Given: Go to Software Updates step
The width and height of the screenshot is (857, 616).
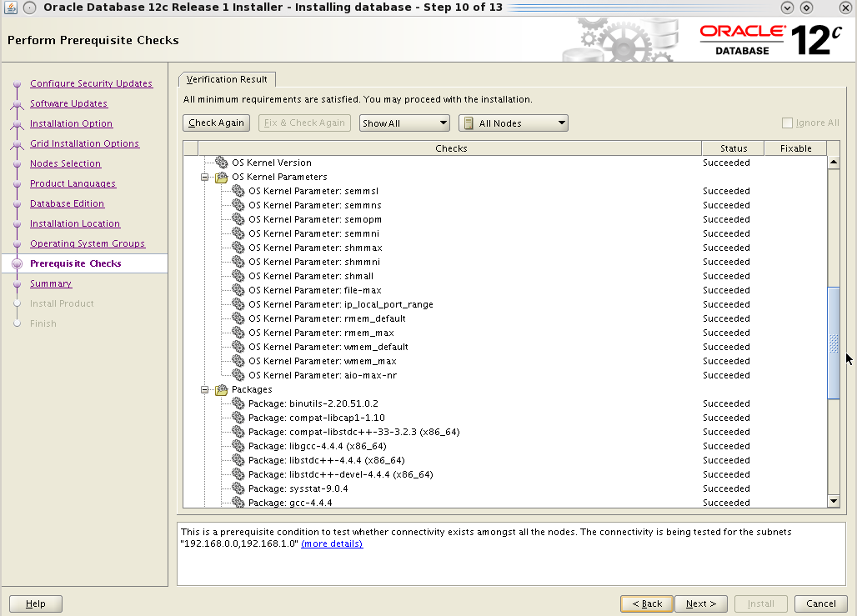Looking at the screenshot, I should click(69, 103).
